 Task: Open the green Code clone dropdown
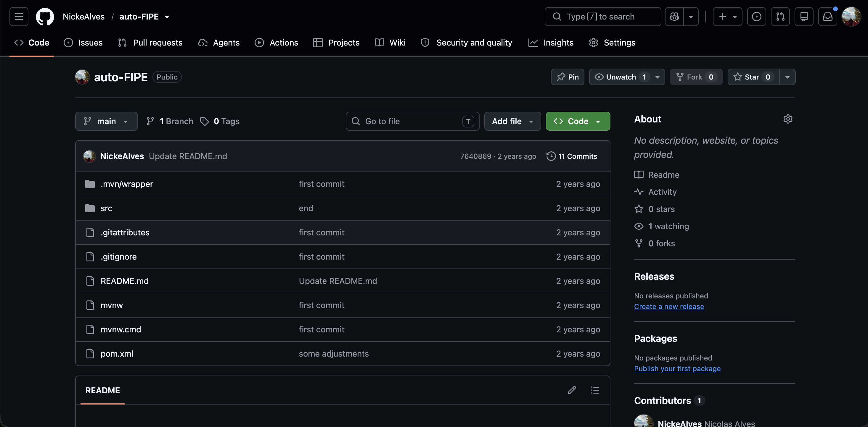(578, 121)
